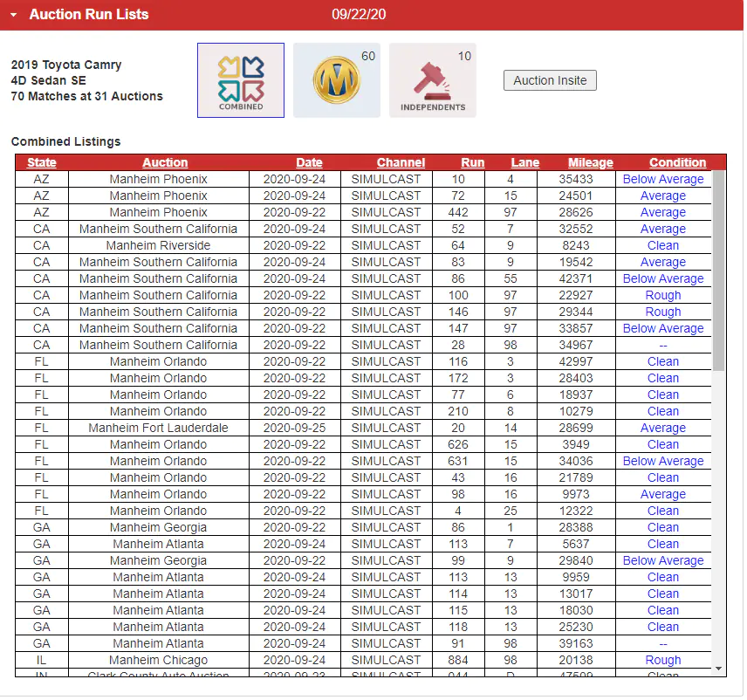
Task: Open the -- condition for mileage 34967
Action: [665, 346]
